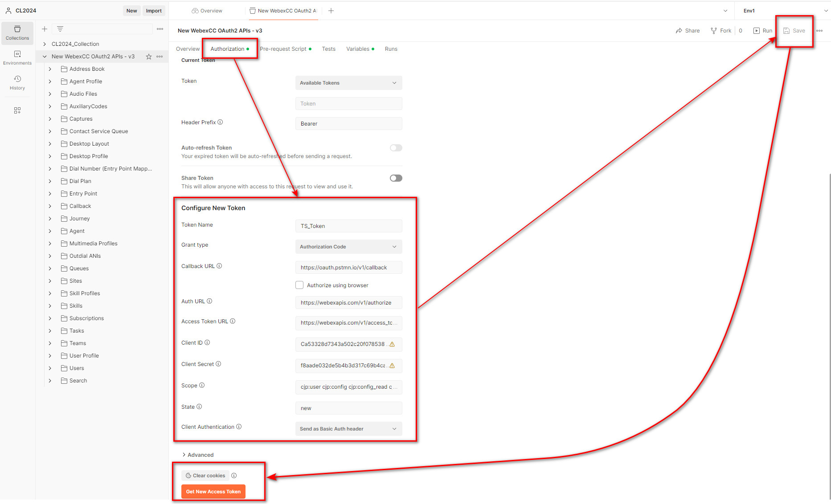Open the New WebexCC OAuth2 APIs collection options menu
Screen dimensions: 831x504
pyautogui.click(x=160, y=57)
